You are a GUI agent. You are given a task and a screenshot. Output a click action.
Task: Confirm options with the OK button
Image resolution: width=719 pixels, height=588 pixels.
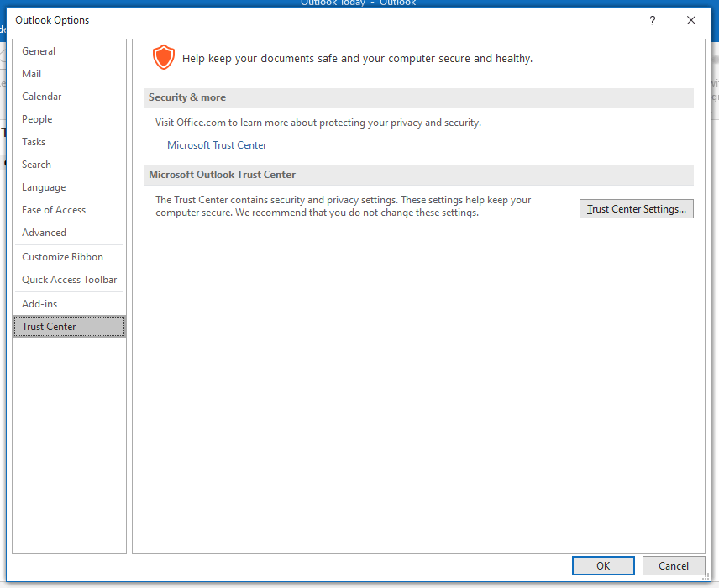(603, 566)
